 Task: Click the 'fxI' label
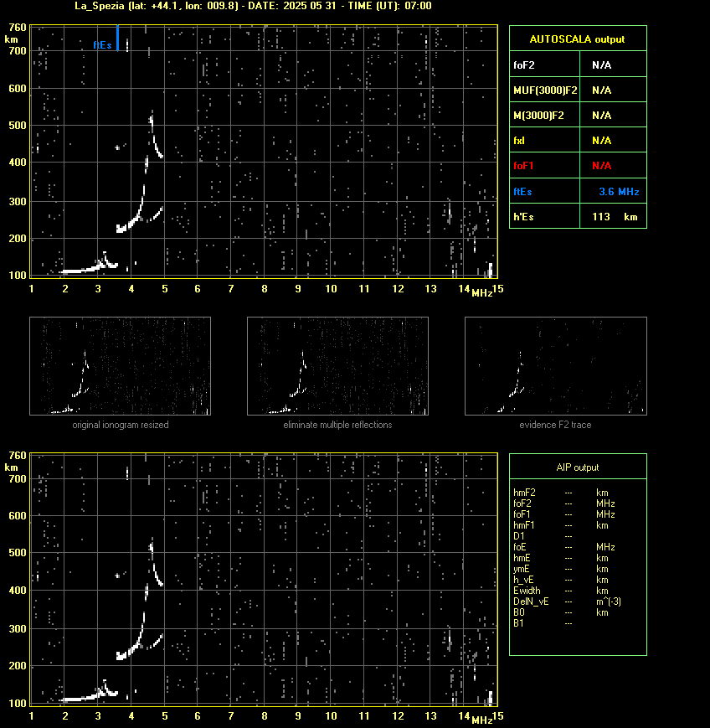tap(519, 140)
